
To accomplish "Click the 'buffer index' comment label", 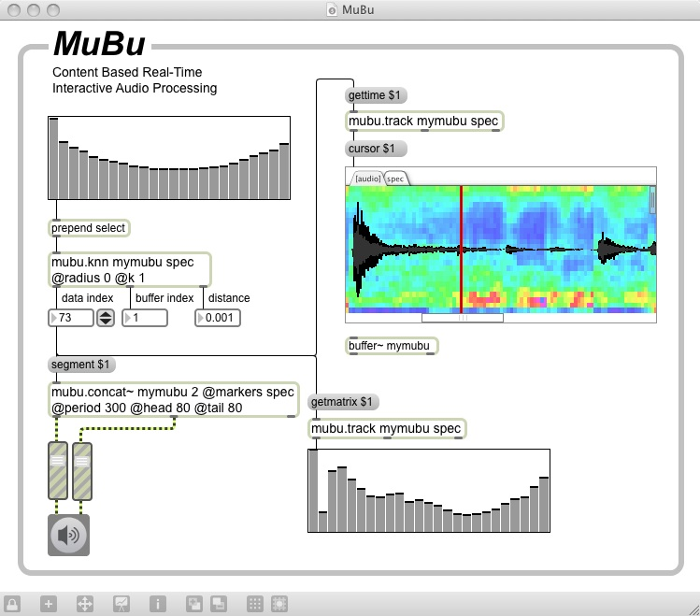I will (164, 298).
